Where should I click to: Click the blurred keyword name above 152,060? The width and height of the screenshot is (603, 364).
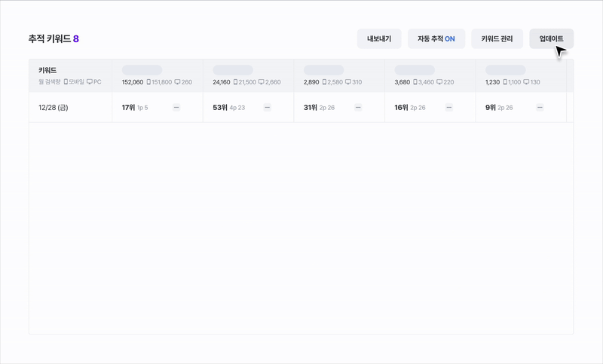click(x=142, y=70)
